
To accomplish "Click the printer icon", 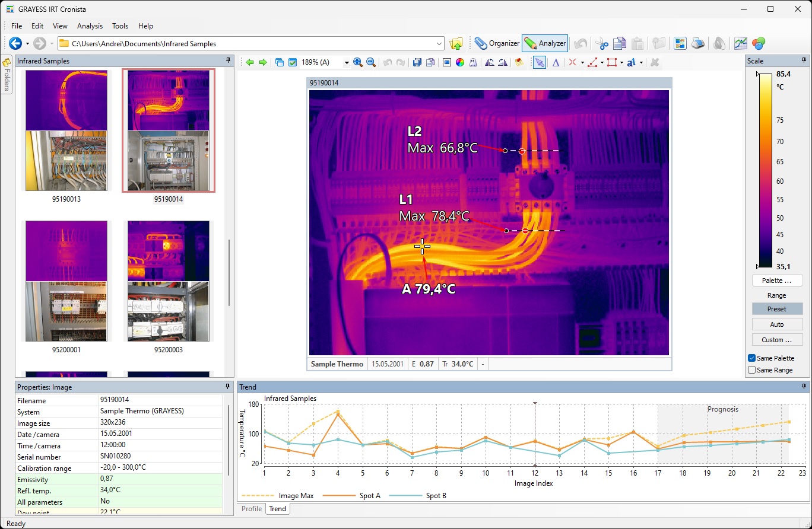I will [698, 43].
